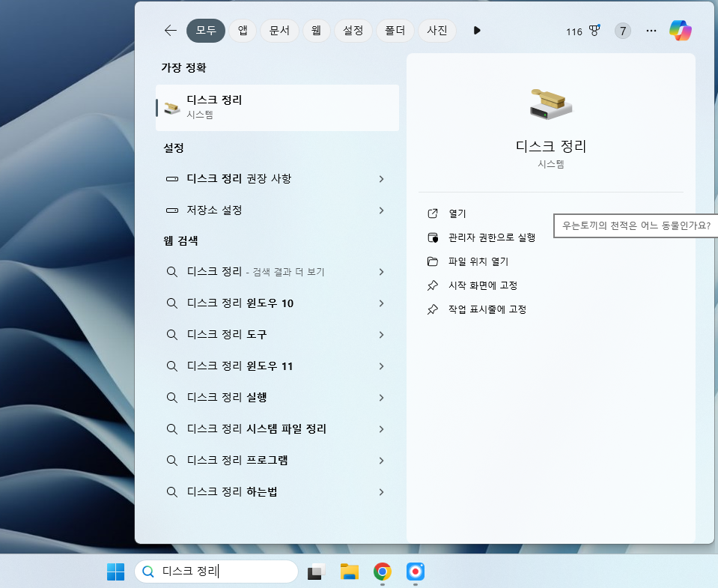This screenshot has height=588, width=718.
Task: Click the large 디스크 정리 app icon in preview
Action: 551,104
